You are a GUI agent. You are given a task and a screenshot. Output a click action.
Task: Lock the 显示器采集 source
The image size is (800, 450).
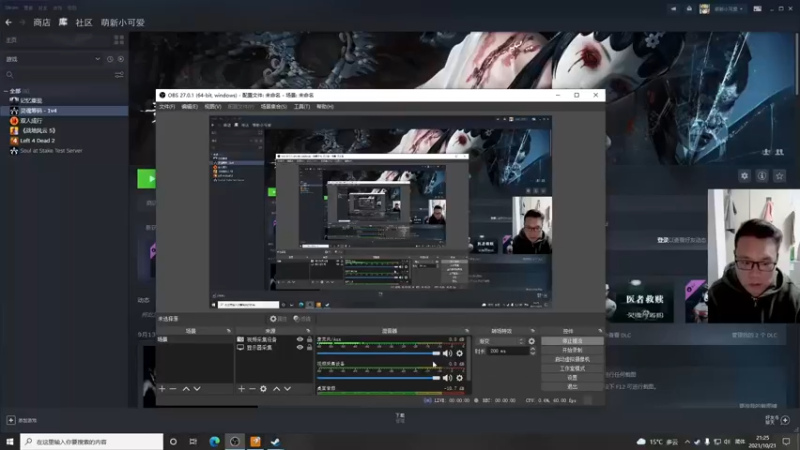309,347
